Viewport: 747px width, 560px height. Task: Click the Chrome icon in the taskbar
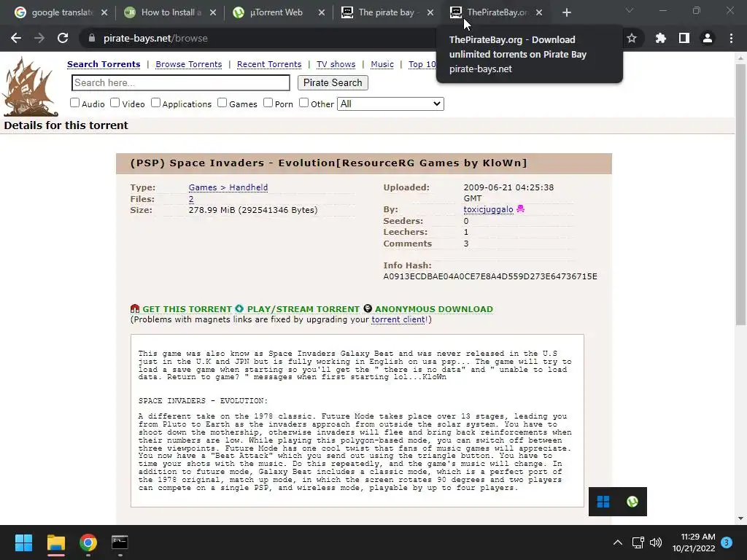pyautogui.click(x=88, y=542)
